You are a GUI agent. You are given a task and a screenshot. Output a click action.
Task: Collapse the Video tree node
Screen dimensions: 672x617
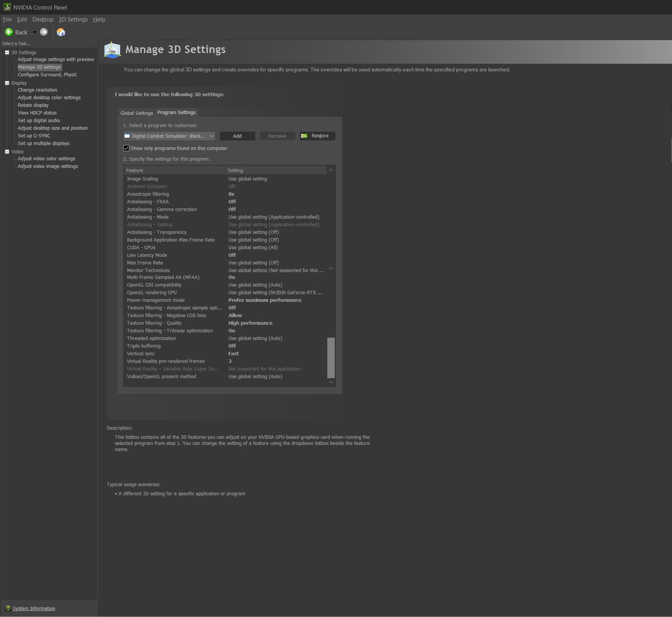point(7,151)
